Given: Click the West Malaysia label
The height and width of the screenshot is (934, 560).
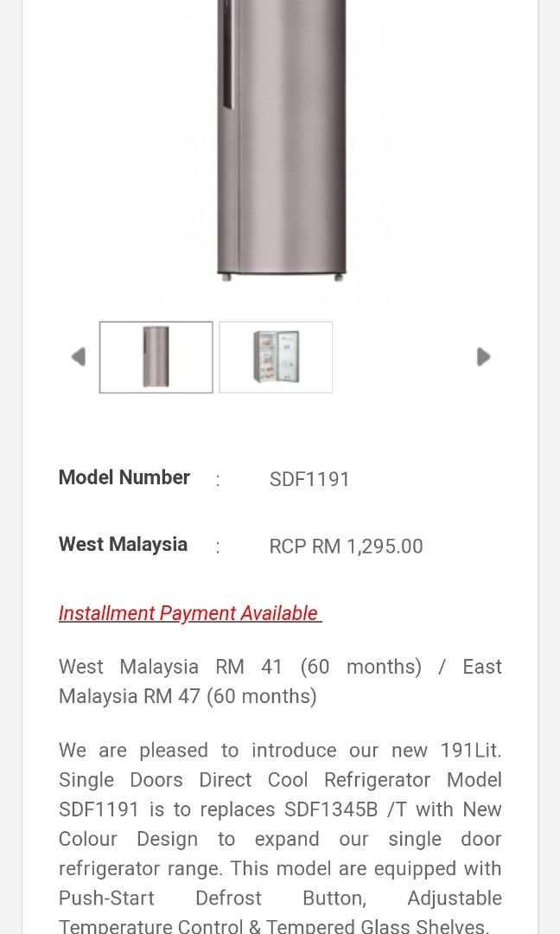Looking at the screenshot, I should [123, 544].
